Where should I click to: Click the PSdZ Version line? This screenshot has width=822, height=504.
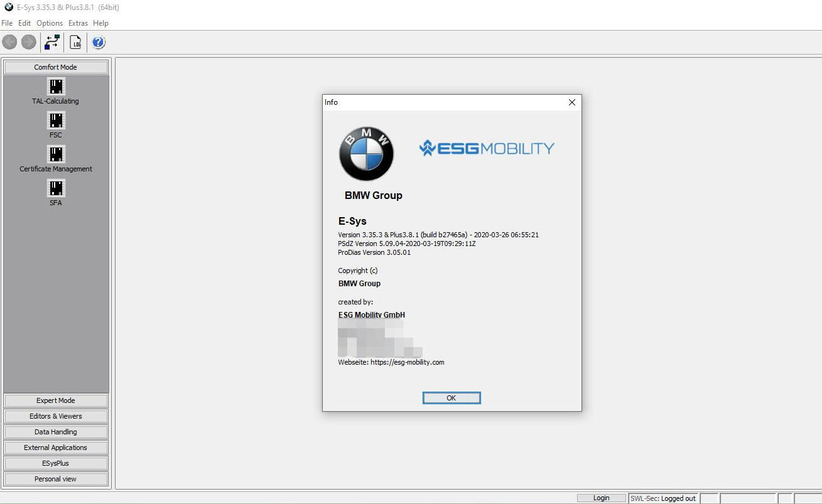(407, 244)
